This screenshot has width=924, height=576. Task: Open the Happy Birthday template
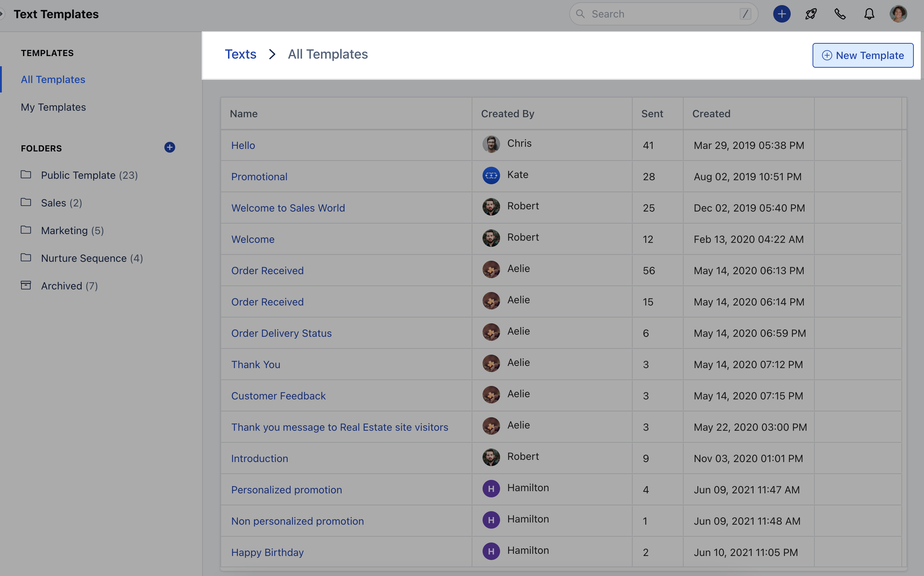tap(267, 552)
